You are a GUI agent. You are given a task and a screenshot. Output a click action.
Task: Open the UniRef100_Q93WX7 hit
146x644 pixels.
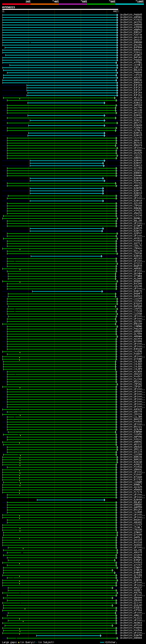[x=131, y=55]
